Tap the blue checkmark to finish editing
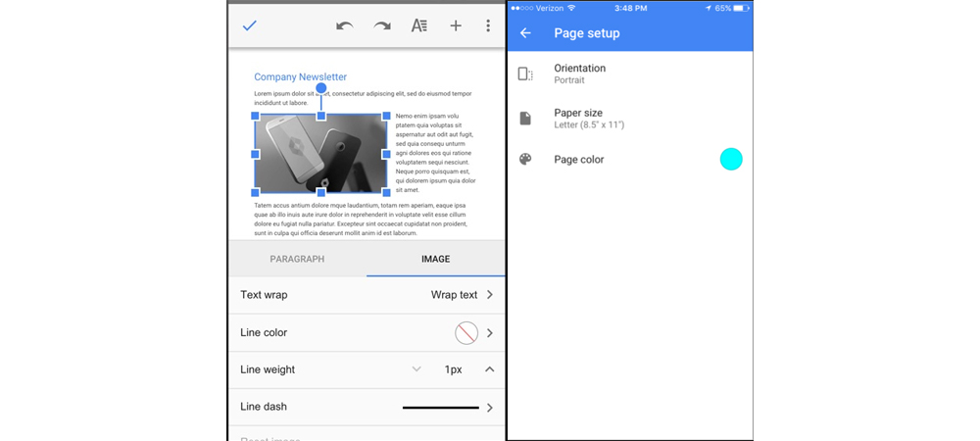 (x=250, y=25)
